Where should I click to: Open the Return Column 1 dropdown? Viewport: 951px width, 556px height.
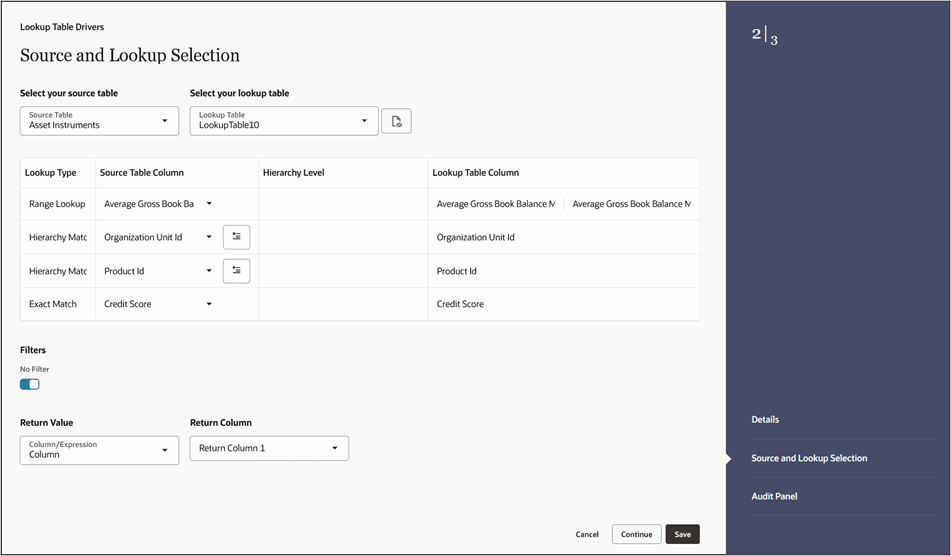[x=269, y=448]
